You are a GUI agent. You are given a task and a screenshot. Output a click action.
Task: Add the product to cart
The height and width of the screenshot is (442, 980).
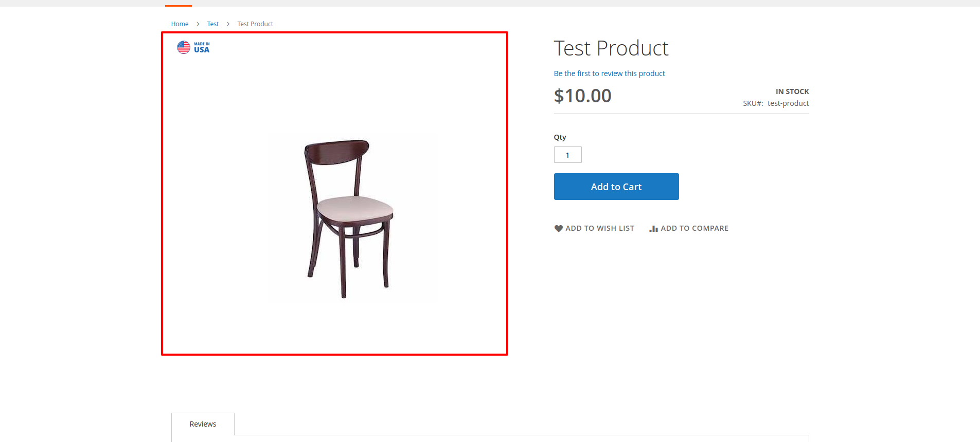point(616,187)
